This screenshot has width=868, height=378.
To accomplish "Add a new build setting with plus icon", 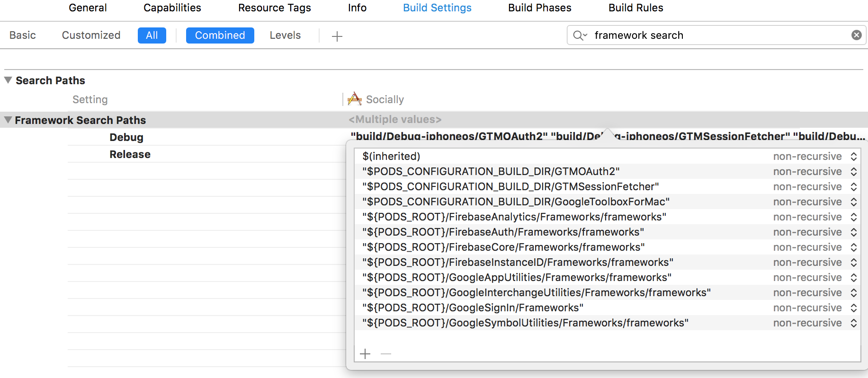I will (x=337, y=36).
